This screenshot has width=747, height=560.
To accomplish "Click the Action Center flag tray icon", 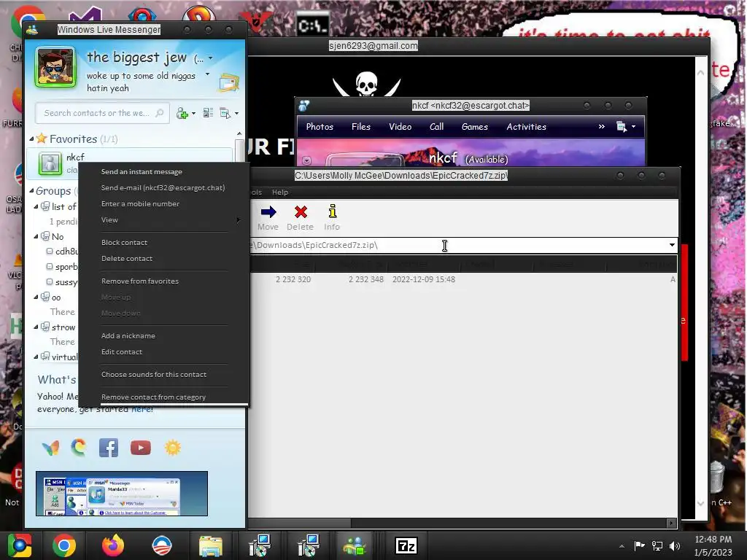I will pyautogui.click(x=639, y=545).
